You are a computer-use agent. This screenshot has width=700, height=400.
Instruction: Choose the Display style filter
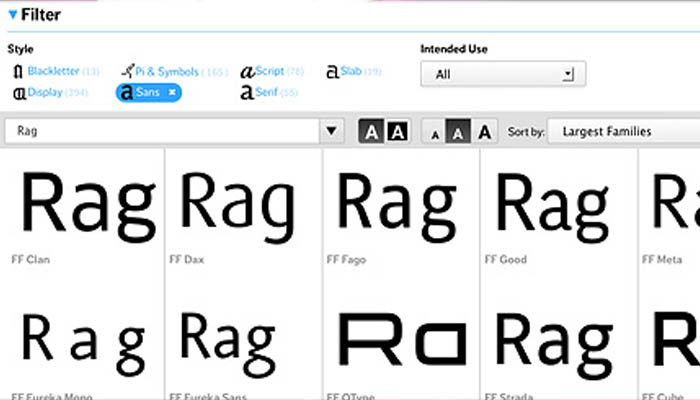[43, 93]
